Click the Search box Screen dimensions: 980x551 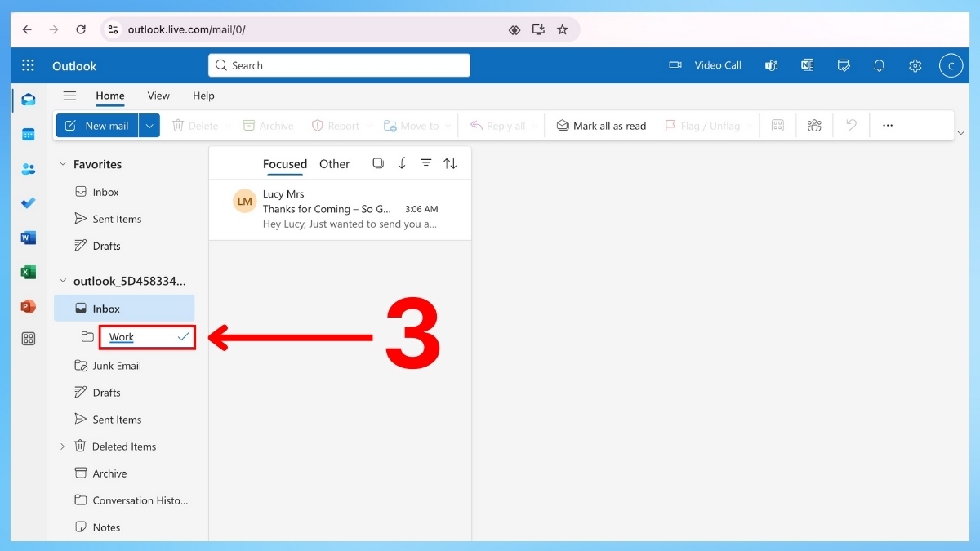point(339,65)
